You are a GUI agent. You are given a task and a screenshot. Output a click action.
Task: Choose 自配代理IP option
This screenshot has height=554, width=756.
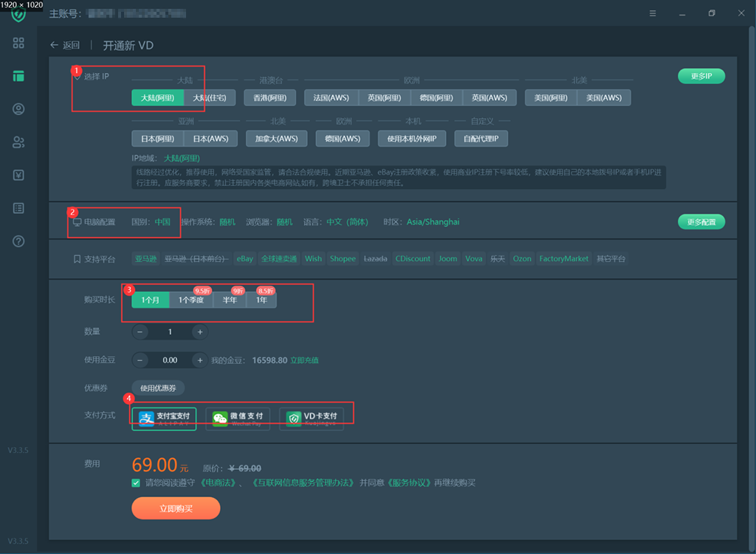(481, 139)
